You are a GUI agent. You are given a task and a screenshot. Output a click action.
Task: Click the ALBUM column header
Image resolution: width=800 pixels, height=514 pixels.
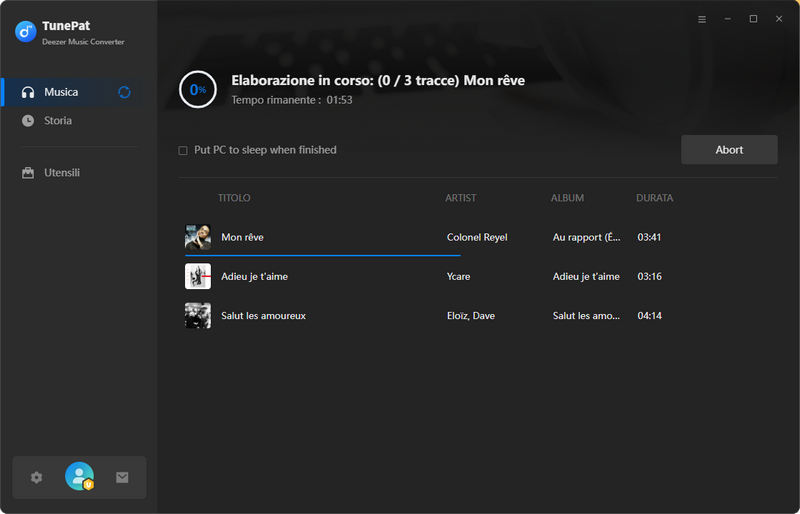coord(567,198)
